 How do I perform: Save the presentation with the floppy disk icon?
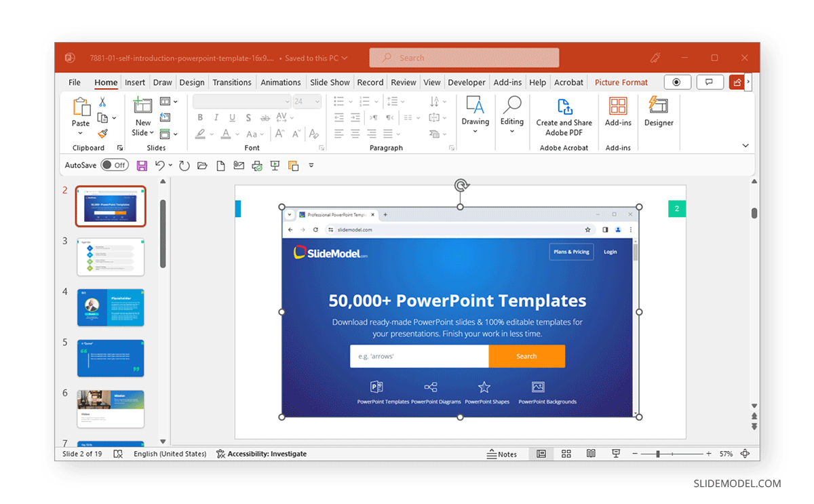[142, 166]
